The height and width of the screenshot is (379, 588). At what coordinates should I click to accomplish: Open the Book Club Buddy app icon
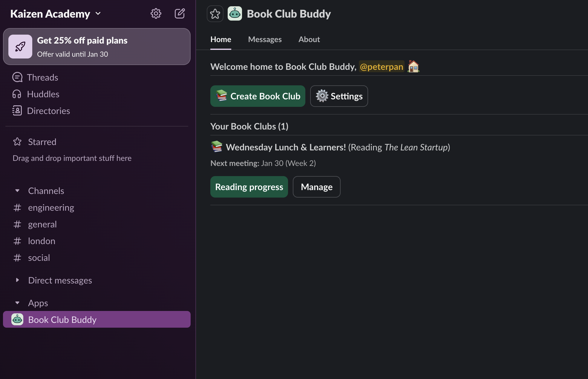pos(17,319)
